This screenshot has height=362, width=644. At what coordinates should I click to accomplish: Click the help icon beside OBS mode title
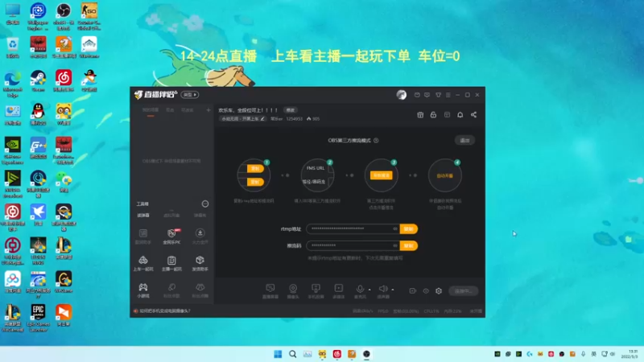pyautogui.click(x=376, y=140)
